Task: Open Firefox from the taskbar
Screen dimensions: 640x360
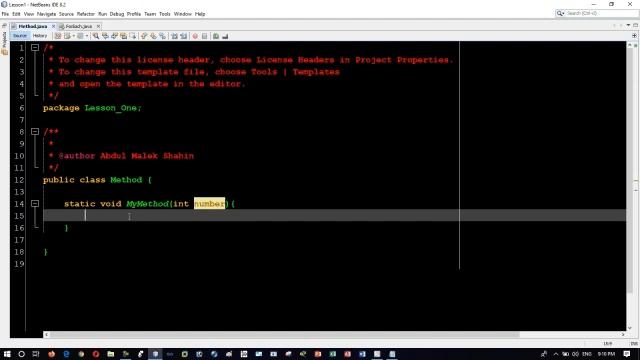Action: pos(51,354)
